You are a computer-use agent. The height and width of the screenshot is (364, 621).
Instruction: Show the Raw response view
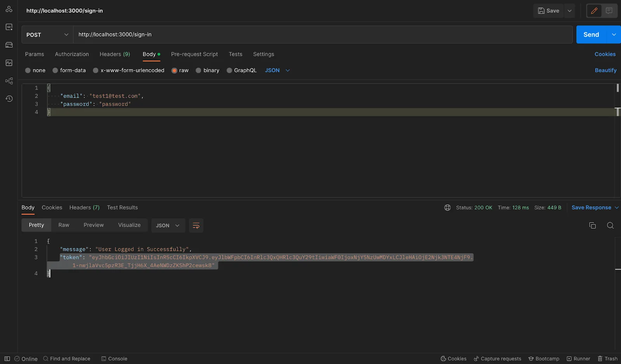pyautogui.click(x=64, y=225)
